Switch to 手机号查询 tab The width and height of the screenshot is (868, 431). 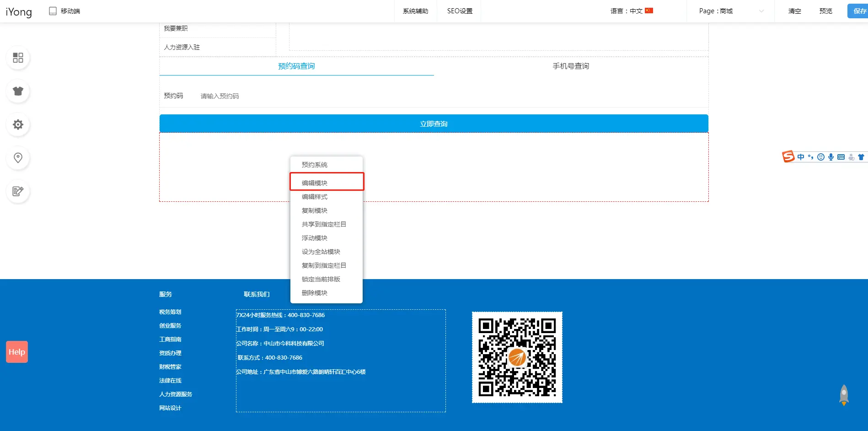[571, 66]
